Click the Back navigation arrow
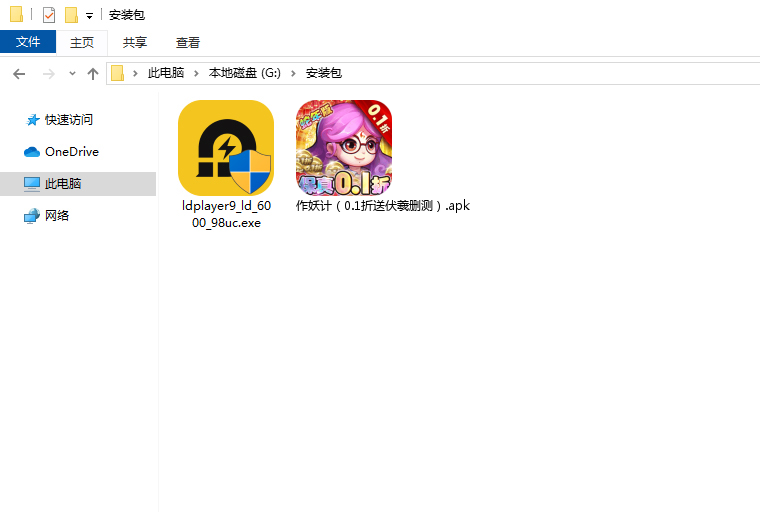The image size is (760, 512). tap(19, 73)
